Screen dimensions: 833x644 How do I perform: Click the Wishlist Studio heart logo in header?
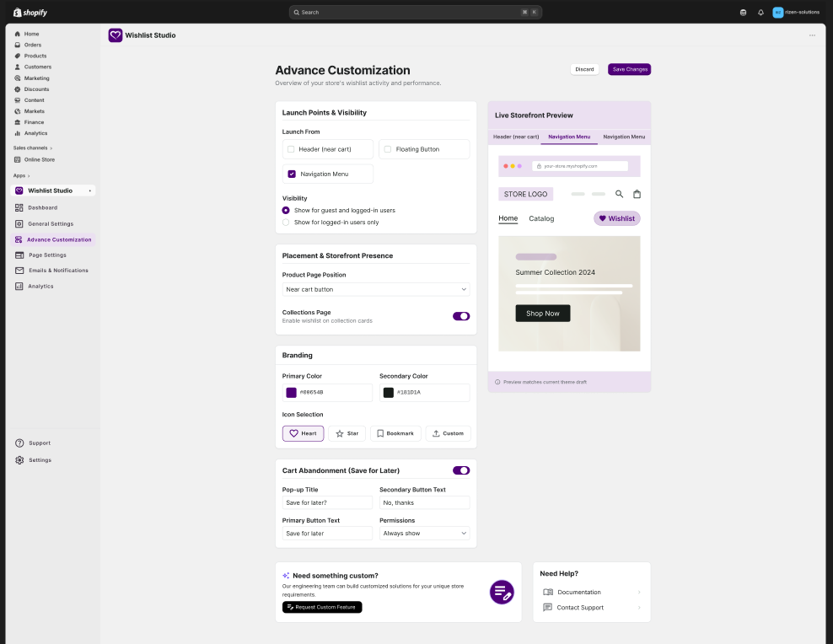tap(116, 35)
